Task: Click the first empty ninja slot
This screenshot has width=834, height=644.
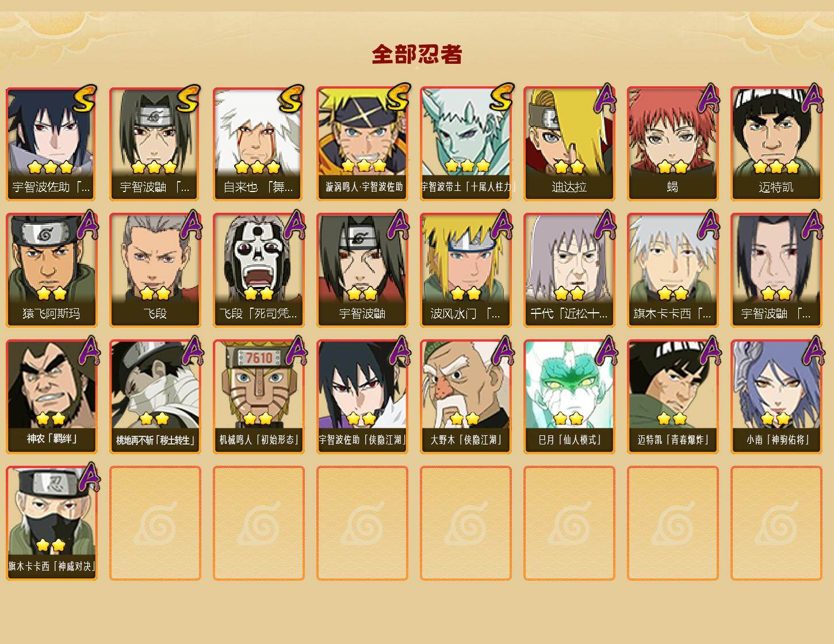Action: pyautogui.click(x=155, y=523)
